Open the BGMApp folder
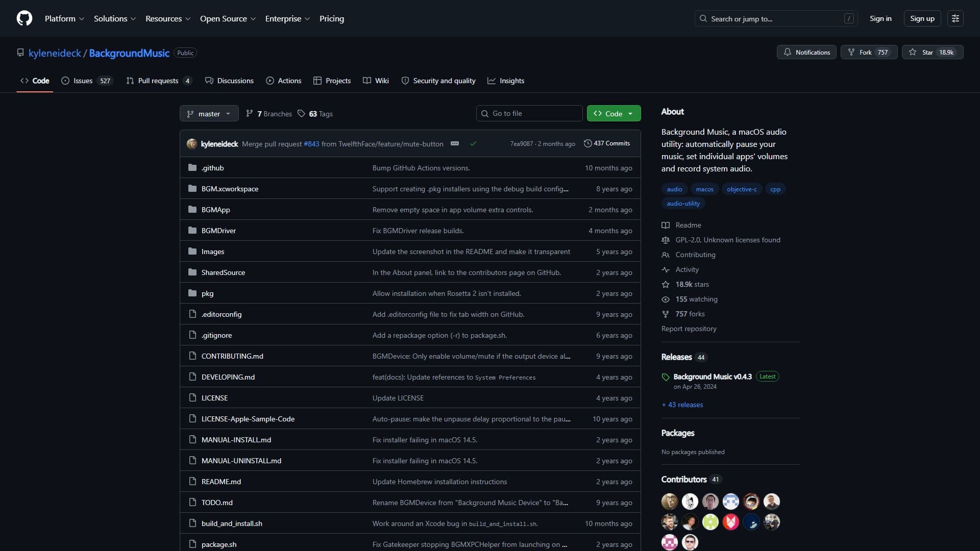980x551 pixels. click(x=215, y=210)
